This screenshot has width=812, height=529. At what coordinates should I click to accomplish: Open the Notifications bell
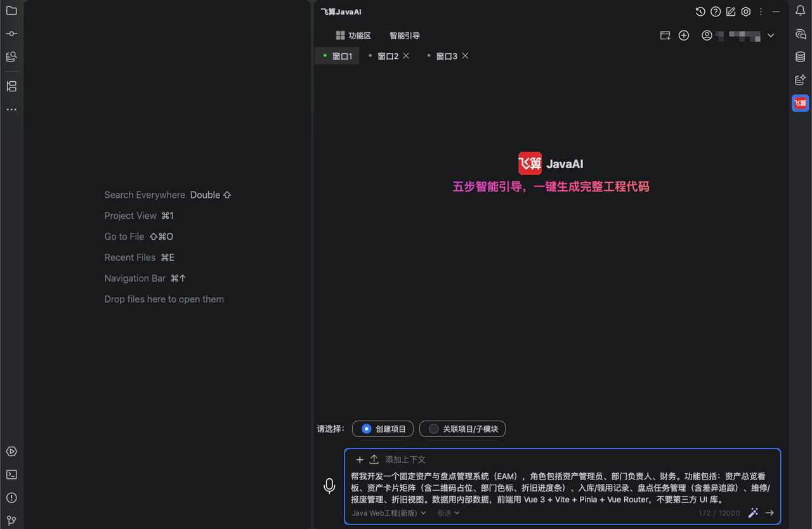[801, 11]
